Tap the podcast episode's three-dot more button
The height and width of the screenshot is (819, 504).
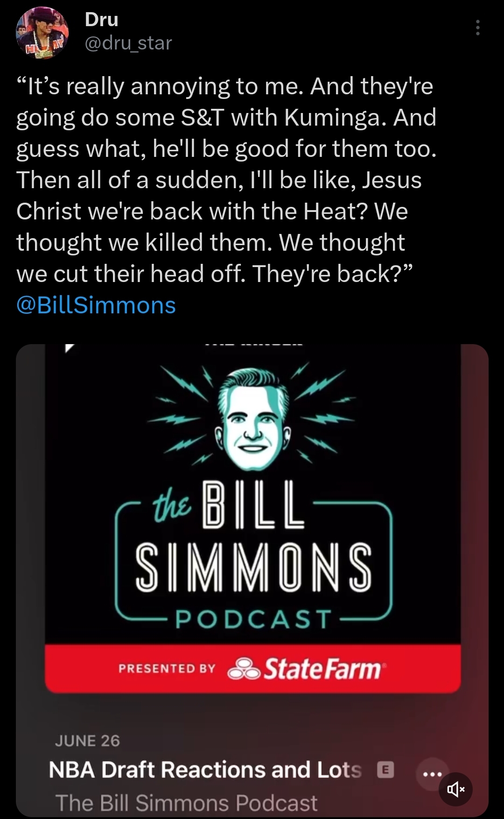432,774
